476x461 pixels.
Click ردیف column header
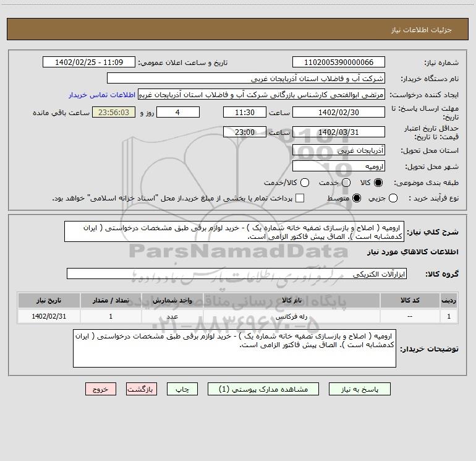click(449, 301)
